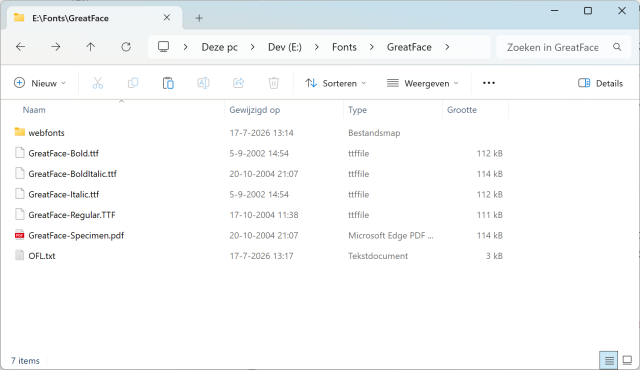Image resolution: width=640 pixels, height=370 pixels.
Task: Expand chevron after Fonts breadcrumb
Action: 371,47
